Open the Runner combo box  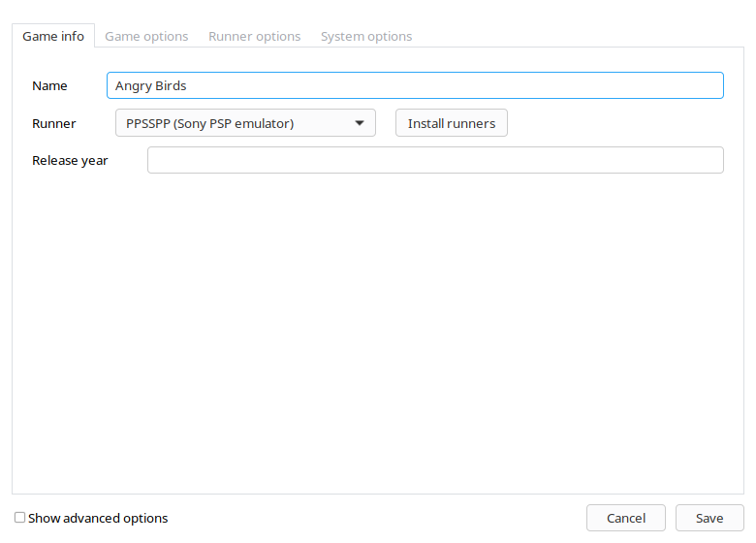point(245,123)
